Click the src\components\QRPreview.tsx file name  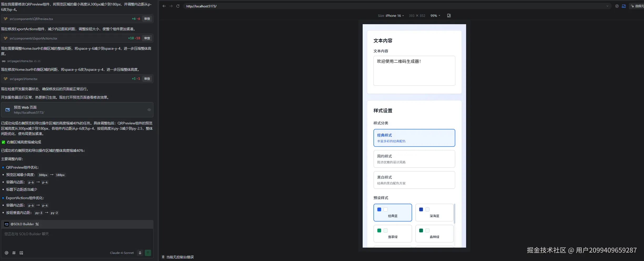(x=31, y=19)
